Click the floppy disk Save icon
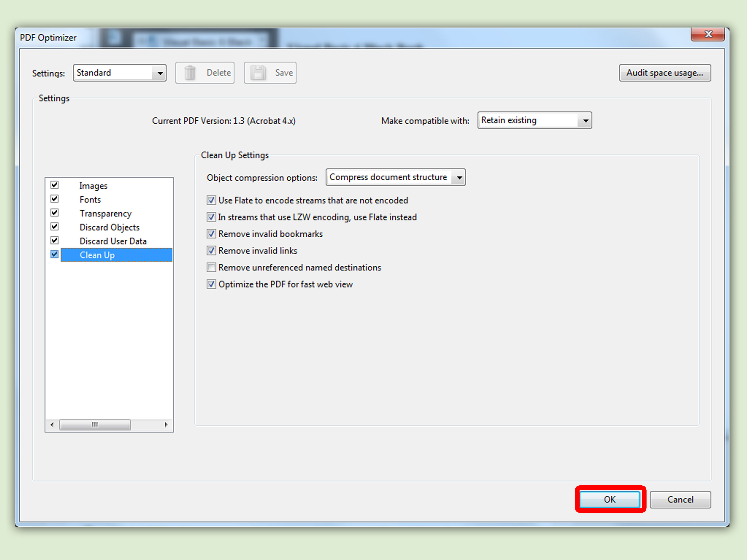 tap(258, 73)
